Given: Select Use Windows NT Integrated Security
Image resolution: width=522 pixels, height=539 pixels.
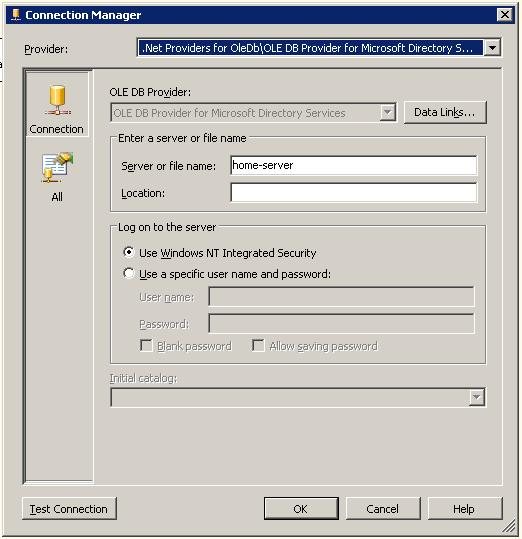Looking at the screenshot, I should click(x=129, y=253).
